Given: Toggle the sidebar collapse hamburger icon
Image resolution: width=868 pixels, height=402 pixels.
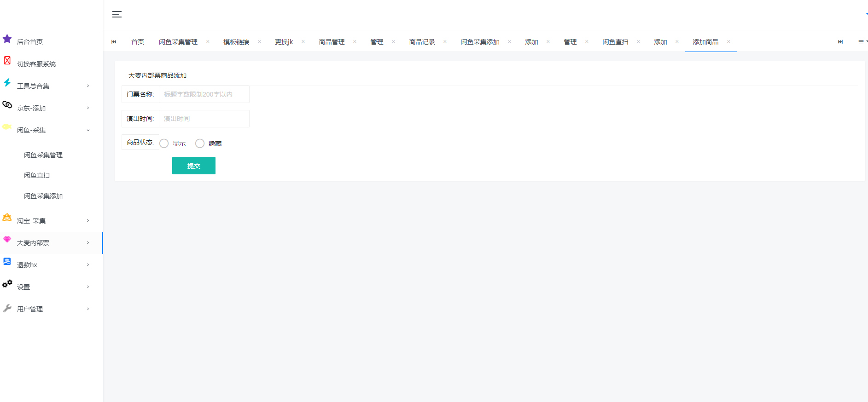Looking at the screenshot, I should tap(117, 14).
